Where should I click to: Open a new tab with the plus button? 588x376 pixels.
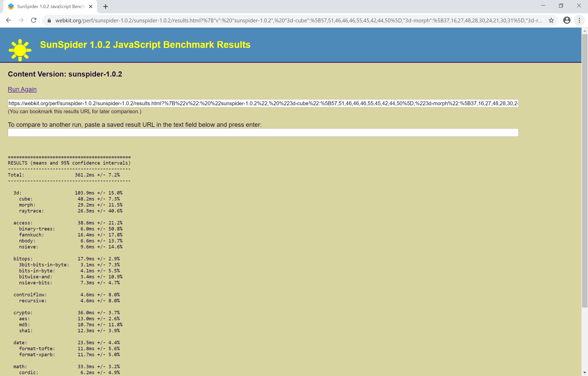point(106,7)
